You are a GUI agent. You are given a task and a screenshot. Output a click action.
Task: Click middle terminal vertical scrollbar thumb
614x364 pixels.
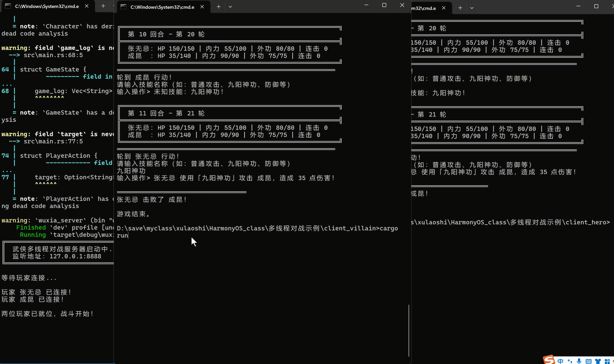(408, 330)
